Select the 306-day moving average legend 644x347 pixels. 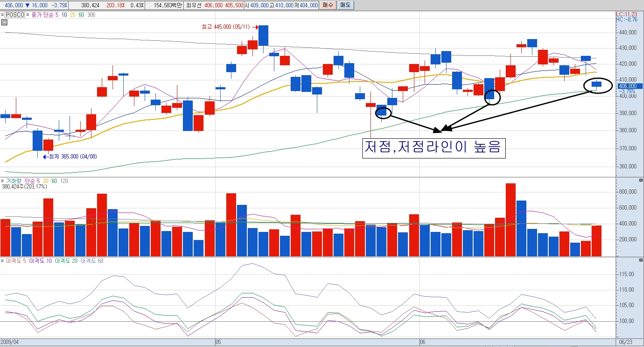[x=91, y=15]
